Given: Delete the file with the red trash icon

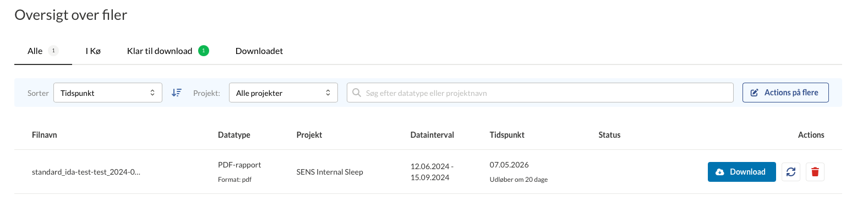Looking at the screenshot, I should point(815,172).
